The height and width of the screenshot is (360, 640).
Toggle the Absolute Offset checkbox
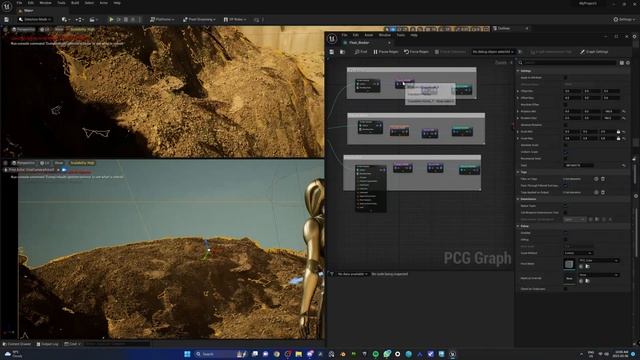565,104
